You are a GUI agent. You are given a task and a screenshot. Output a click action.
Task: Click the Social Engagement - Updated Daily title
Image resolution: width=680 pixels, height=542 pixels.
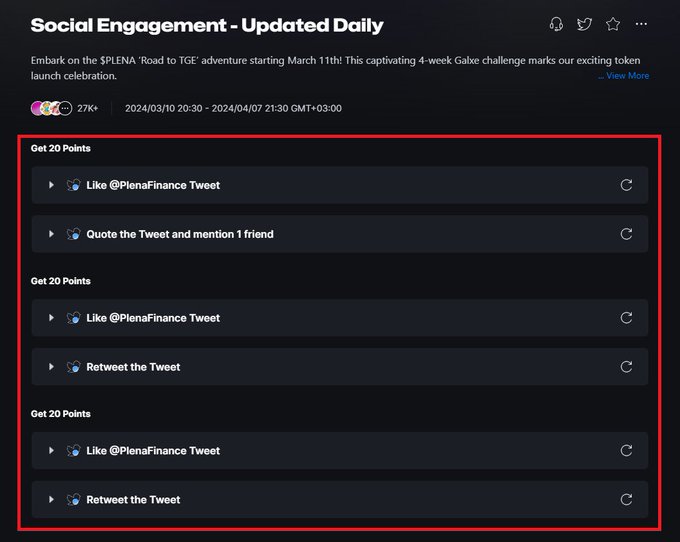207,25
